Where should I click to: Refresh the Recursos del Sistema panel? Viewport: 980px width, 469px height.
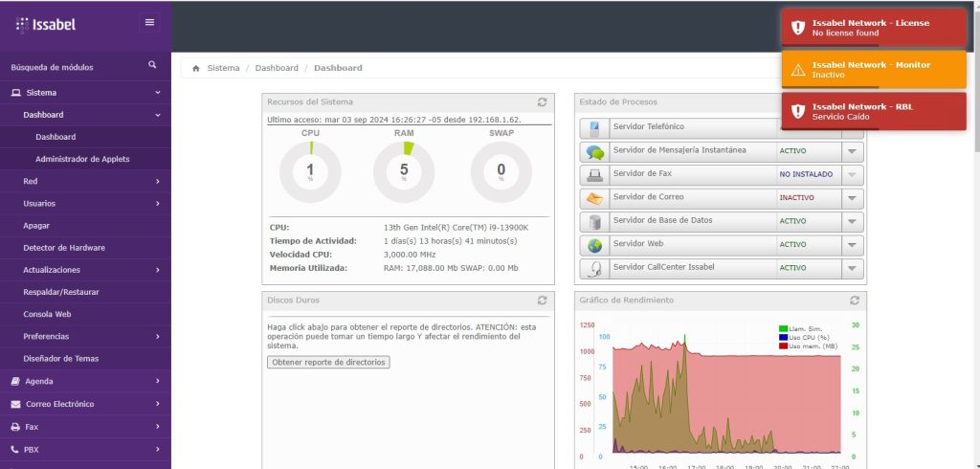543,101
